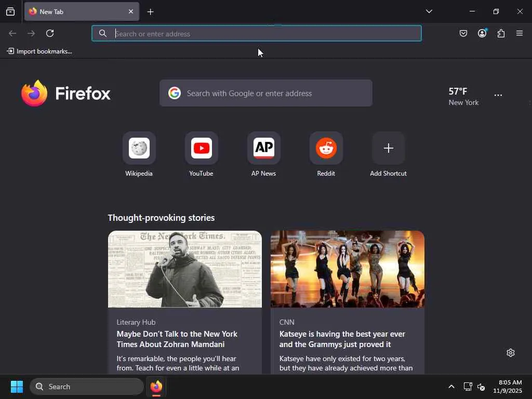Open the Windows Start menu

pos(17,387)
